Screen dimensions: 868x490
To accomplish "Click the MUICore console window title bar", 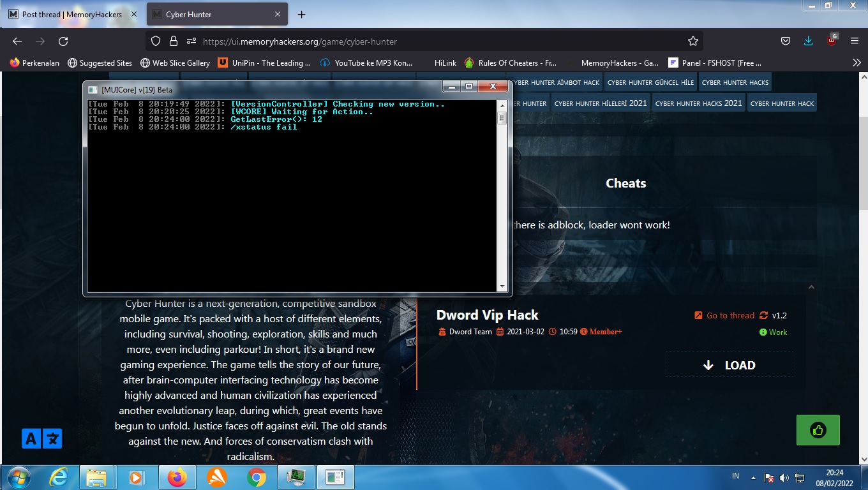I will (x=262, y=89).
